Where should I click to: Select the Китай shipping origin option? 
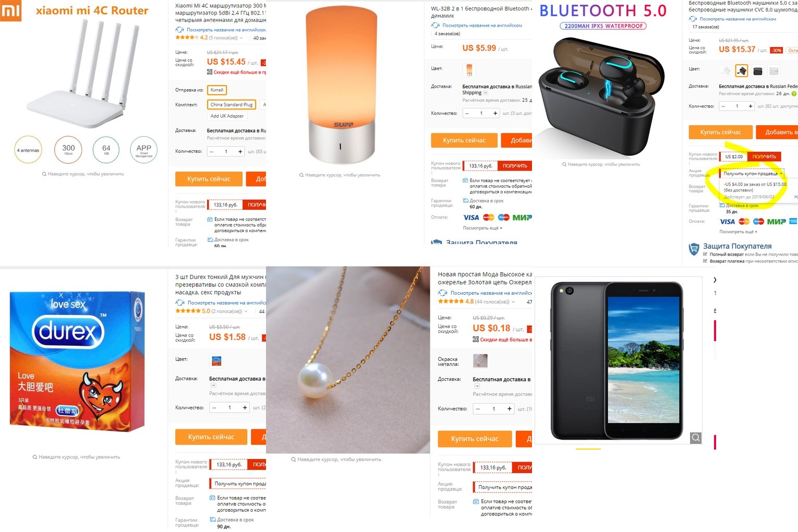pyautogui.click(x=217, y=90)
